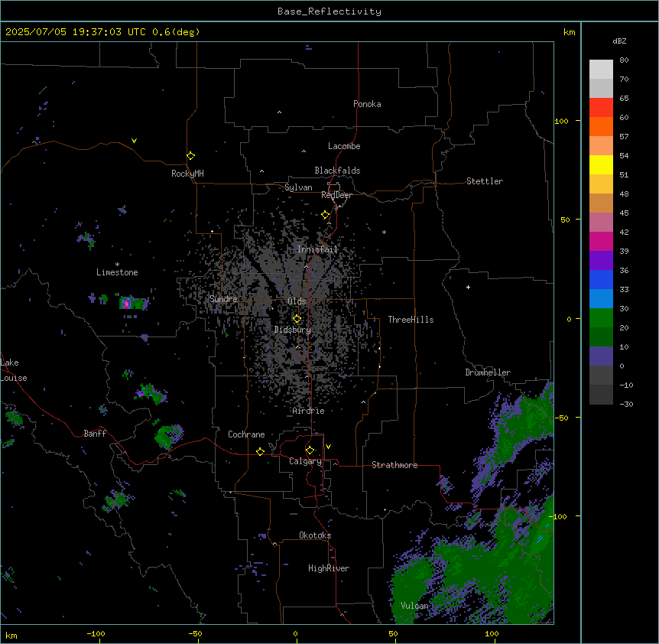Click the Sundre label
The height and width of the screenshot is (644, 659).
223,299
